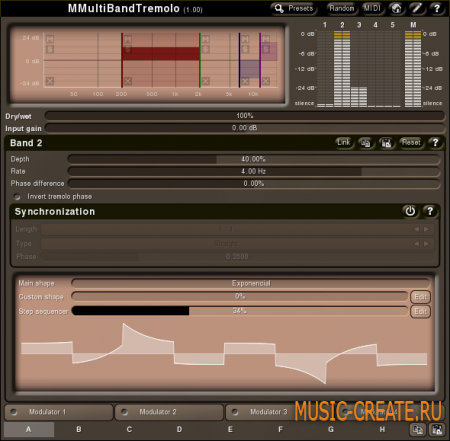Mute band 2 with its M button

[128, 39]
